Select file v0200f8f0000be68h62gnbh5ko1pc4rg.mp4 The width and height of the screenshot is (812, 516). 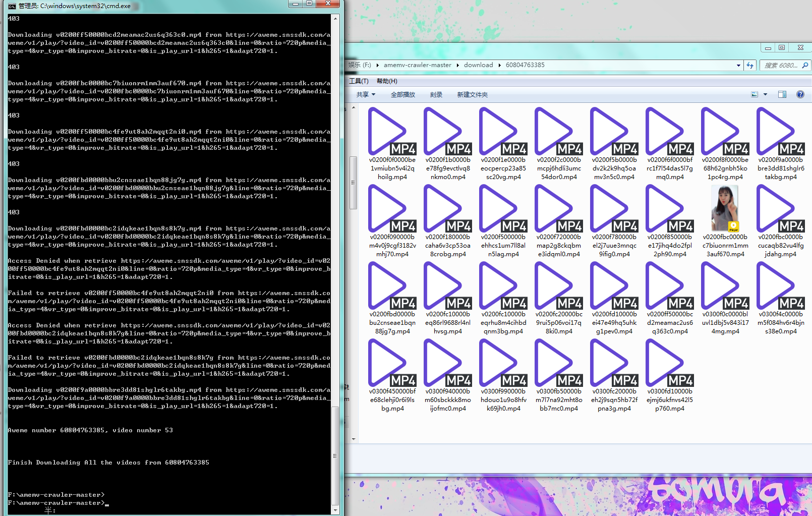tap(725, 144)
